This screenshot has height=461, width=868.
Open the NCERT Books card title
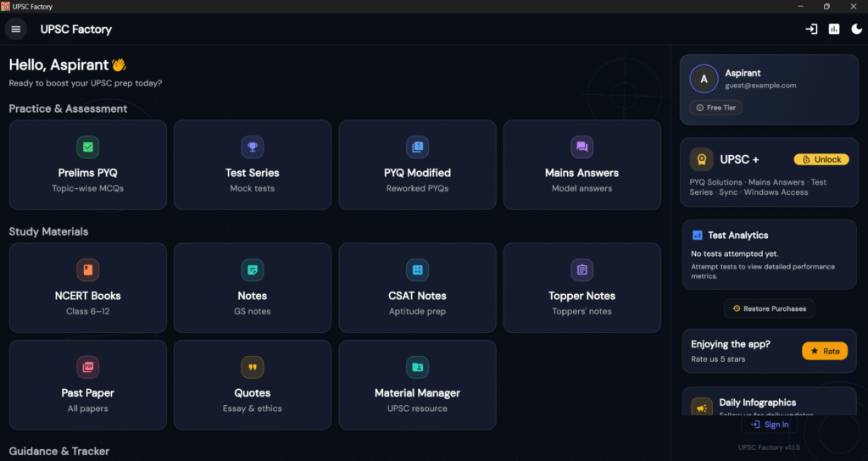87,296
